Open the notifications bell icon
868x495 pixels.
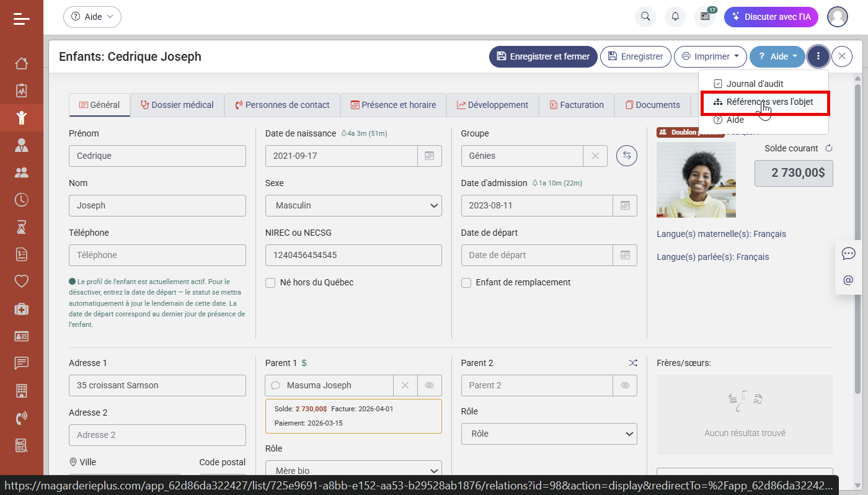pos(675,17)
